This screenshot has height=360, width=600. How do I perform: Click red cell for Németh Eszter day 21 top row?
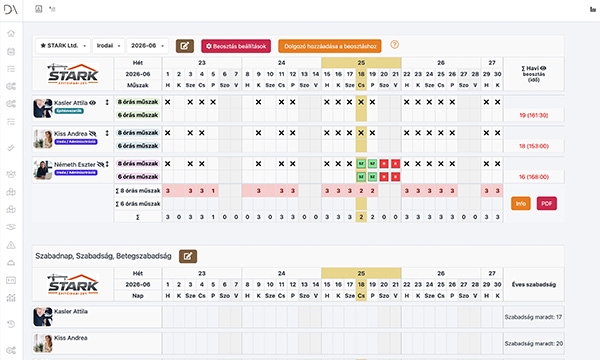point(395,164)
